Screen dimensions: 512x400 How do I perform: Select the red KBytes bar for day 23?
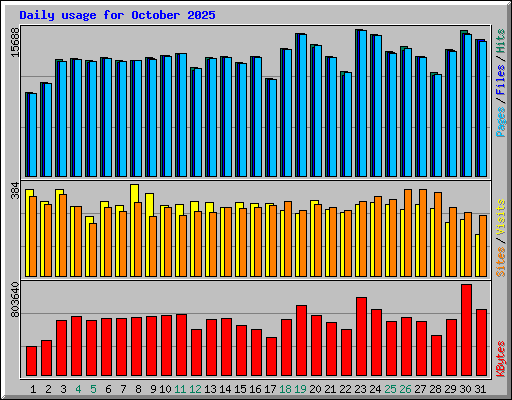(361, 337)
